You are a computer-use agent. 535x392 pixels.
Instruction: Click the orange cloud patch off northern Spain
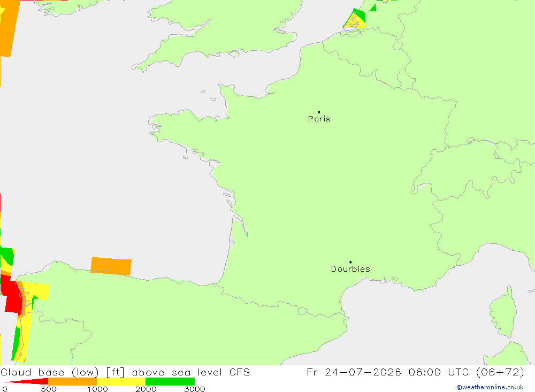click(x=111, y=266)
